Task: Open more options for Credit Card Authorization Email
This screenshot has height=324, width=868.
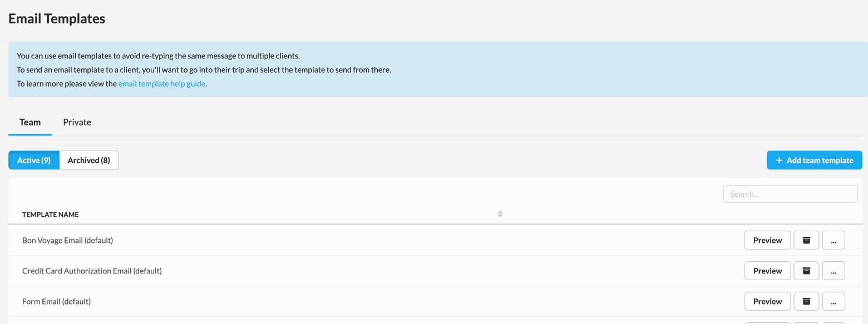Action: click(833, 271)
